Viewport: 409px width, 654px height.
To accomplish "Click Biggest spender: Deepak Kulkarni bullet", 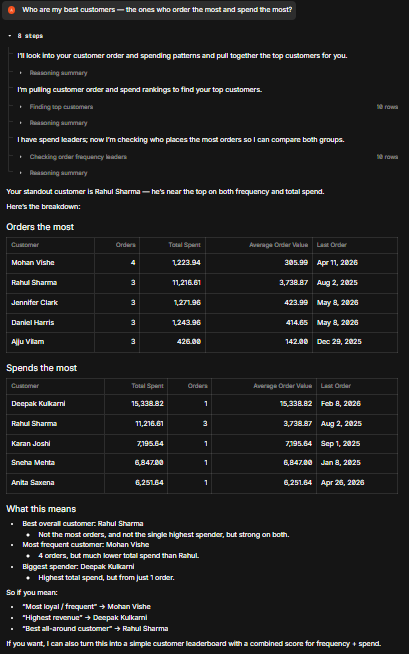I will [78, 567].
